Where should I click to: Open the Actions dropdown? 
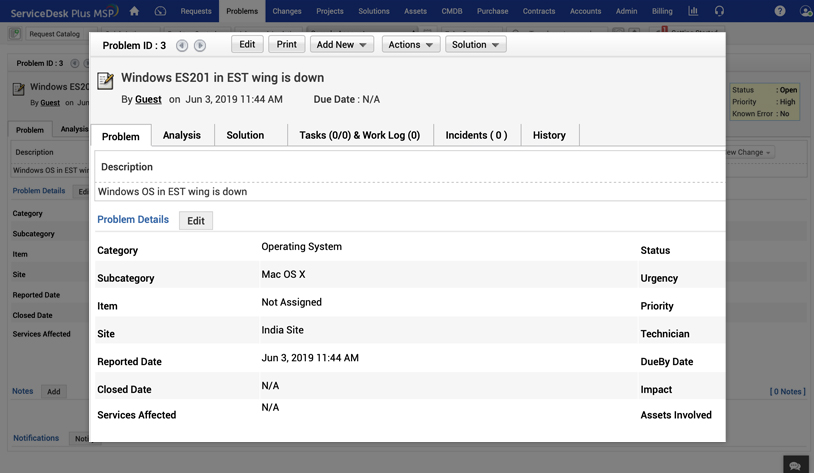pyautogui.click(x=411, y=45)
